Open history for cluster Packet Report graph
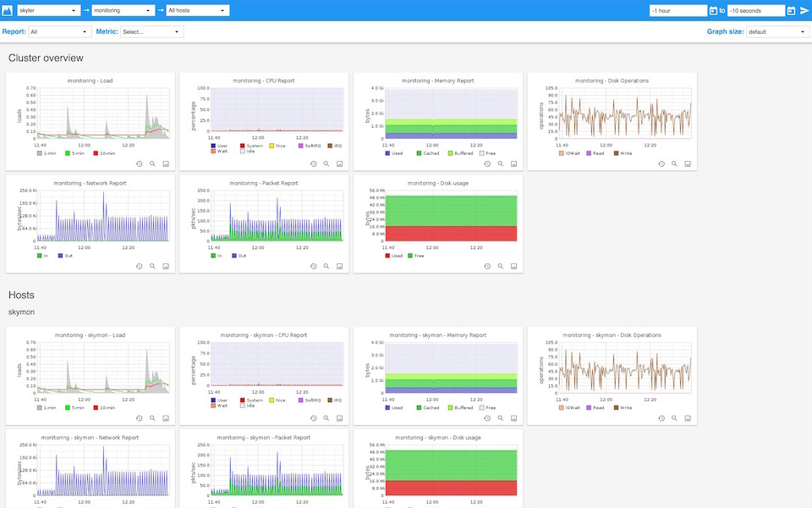The height and width of the screenshot is (508, 812). tap(313, 267)
